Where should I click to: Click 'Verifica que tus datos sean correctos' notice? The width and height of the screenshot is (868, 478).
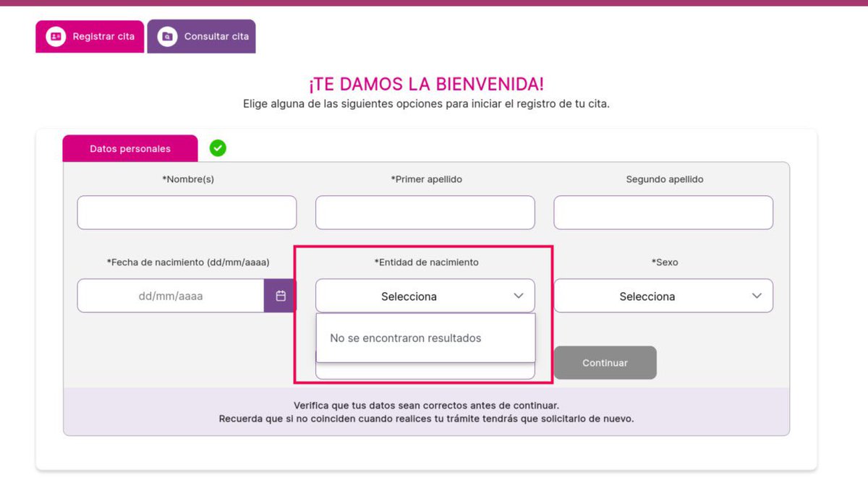pyautogui.click(x=426, y=406)
